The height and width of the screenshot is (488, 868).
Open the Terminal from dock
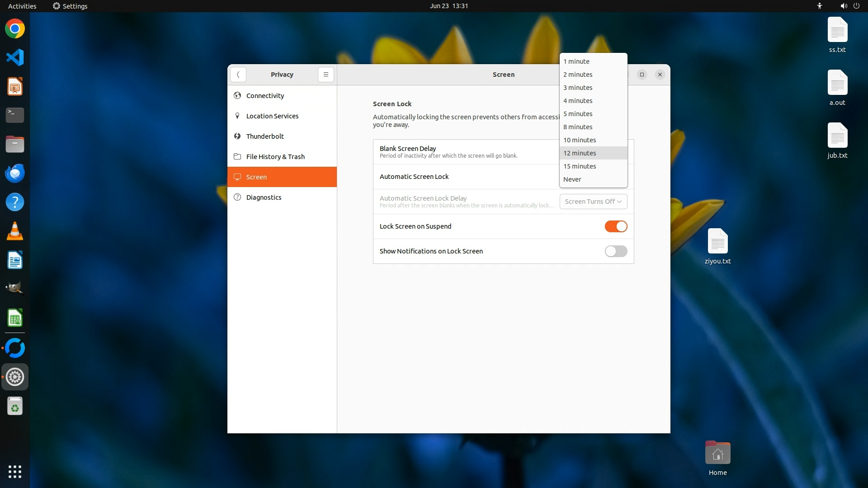[15, 115]
